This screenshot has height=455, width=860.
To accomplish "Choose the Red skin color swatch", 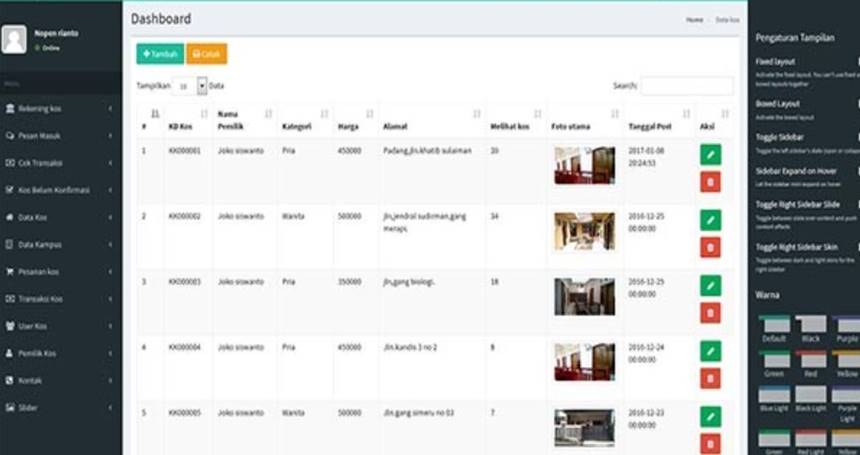I will (x=811, y=362).
